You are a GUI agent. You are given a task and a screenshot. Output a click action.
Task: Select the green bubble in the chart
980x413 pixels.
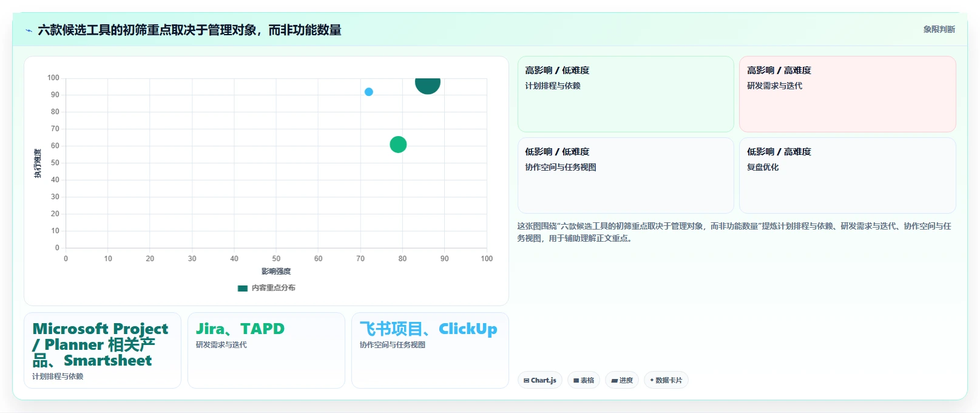click(x=398, y=145)
